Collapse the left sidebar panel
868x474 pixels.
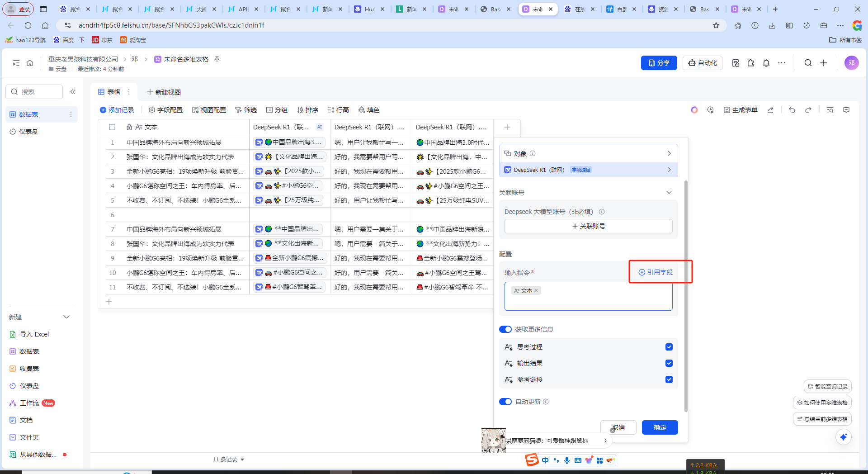pyautogui.click(x=73, y=92)
